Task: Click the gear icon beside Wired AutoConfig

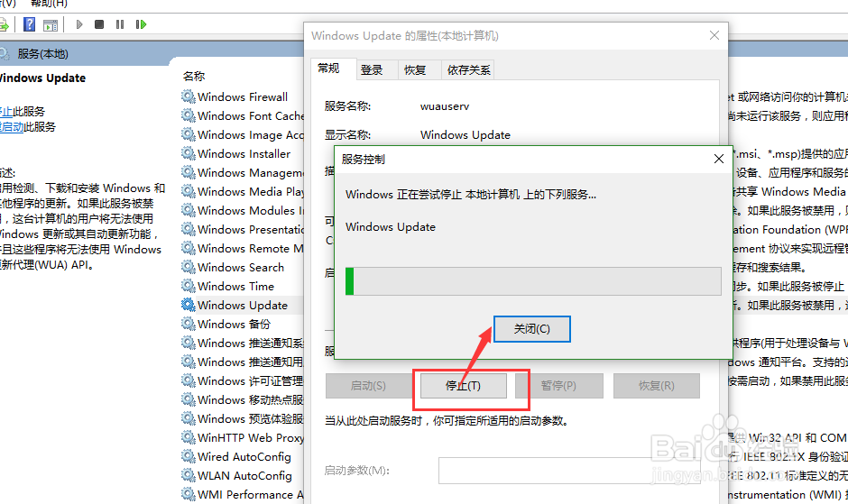Action: pyautogui.click(x=189, y=456)
